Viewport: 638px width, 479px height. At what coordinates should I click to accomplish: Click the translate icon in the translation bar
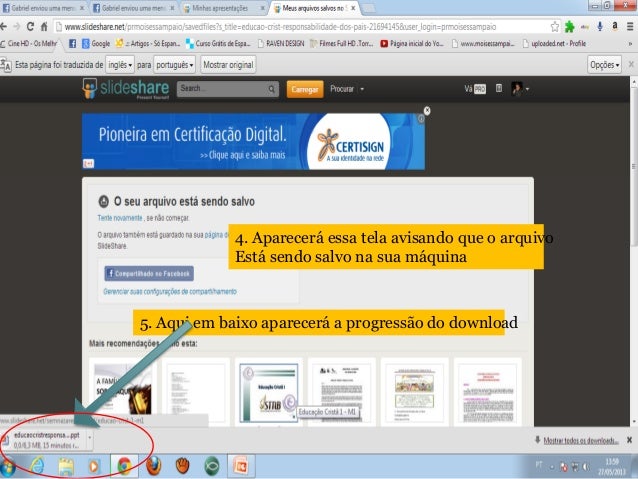pos(6,65)
